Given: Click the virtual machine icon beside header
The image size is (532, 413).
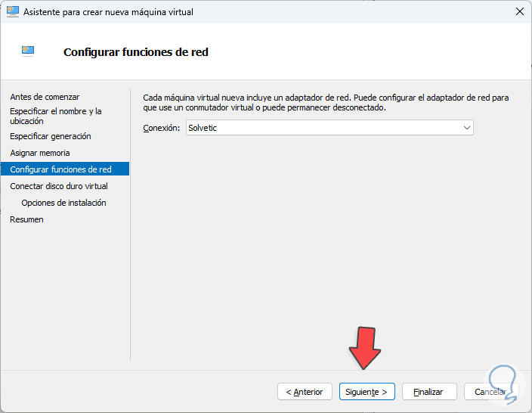Looking at the screenshot, I should point(28,51).
